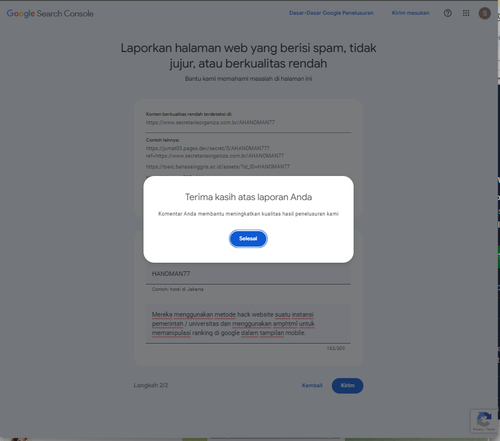This screenshot has width=500, height=441.
Task: Click 'Komentar Anda membantu meningkatkan kualitas' dialog message
Action: click(248, 214)
